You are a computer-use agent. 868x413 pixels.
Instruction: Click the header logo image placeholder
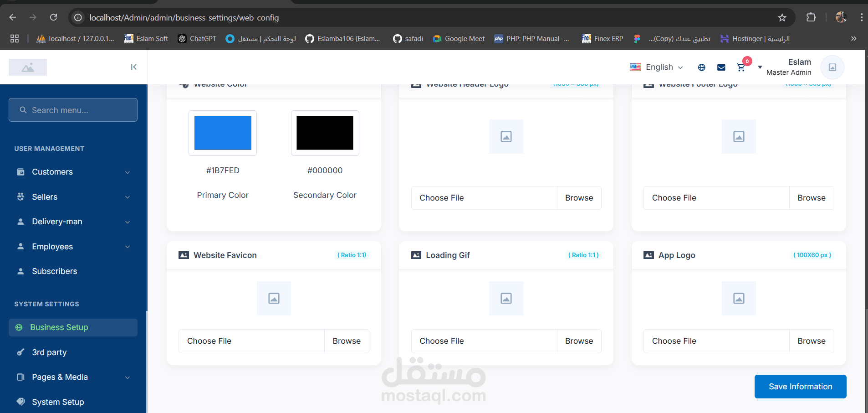pyautogui.click(x=506, y=136)
